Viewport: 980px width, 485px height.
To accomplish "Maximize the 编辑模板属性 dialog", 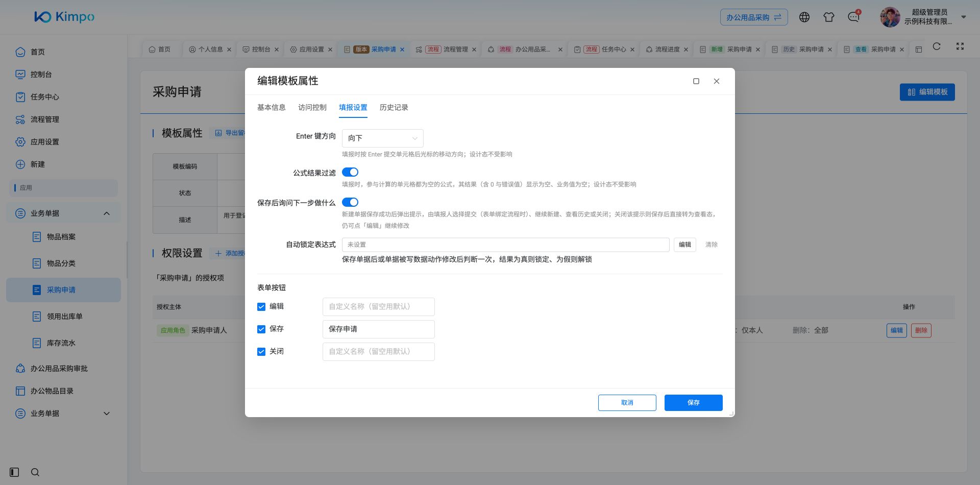I will (x=696, y=81).
